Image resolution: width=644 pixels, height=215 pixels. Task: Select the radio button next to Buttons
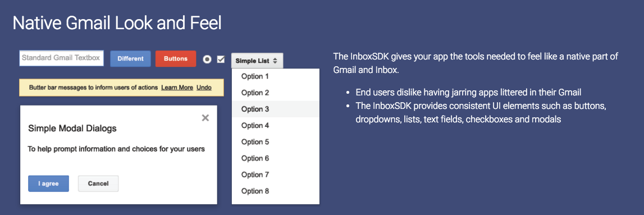click(207, 60)
